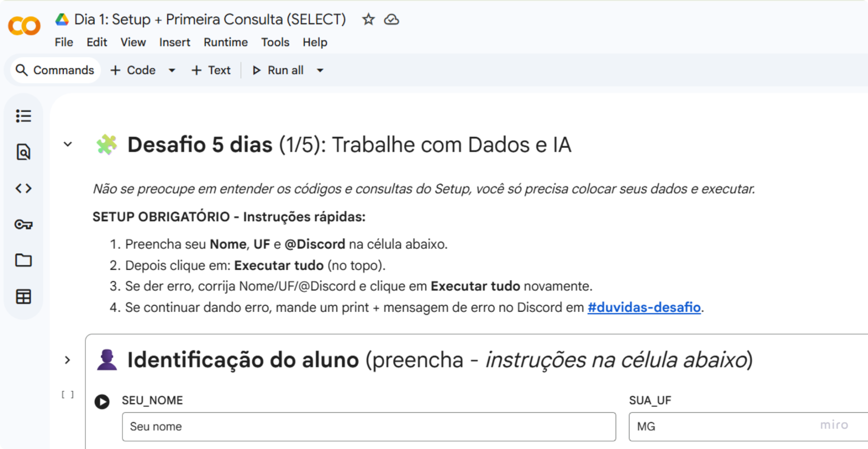Click the cloud save status icon

[392, 19]
